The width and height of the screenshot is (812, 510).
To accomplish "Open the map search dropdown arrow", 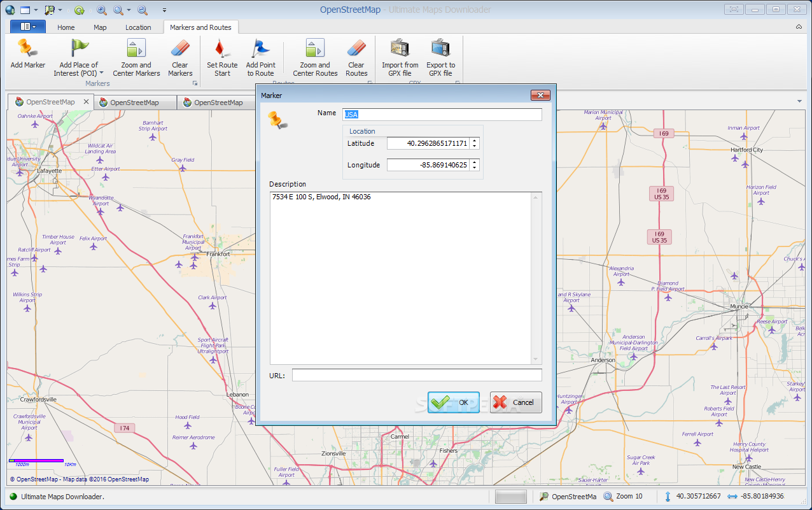I will coord(60,10).
